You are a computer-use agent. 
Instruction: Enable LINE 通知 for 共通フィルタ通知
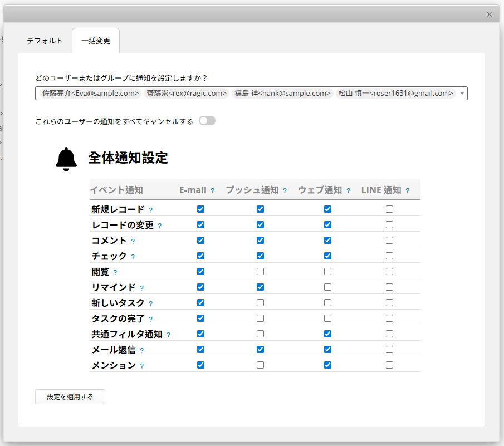(x=390, y=334)
